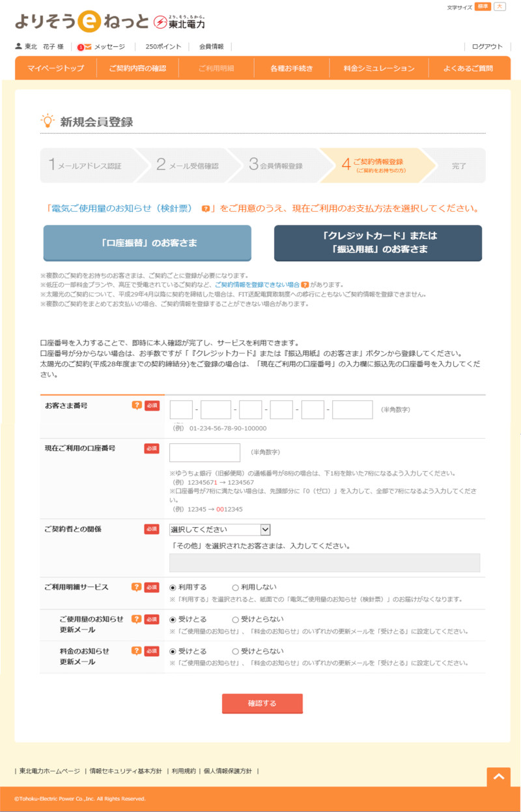
Task: Open the マイページトップ menu
Action: point(56,68)
